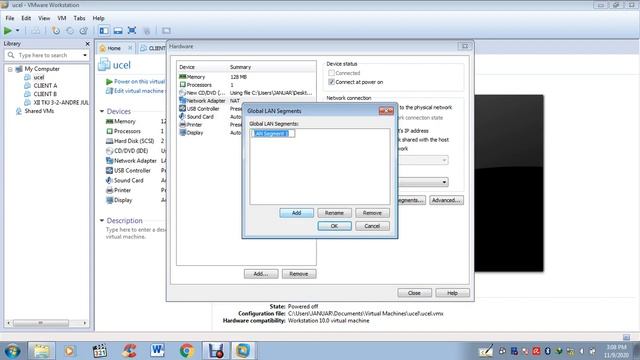Select CLIENT A in the library tree
Image resolution: width=640 pixels, height=360 pixels.
pos(45,86)
